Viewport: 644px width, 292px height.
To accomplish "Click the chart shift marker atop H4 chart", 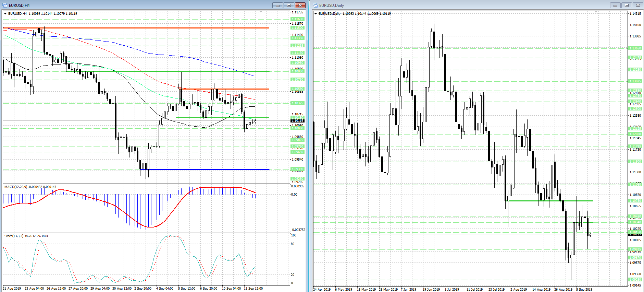I will tap(261, 12).
